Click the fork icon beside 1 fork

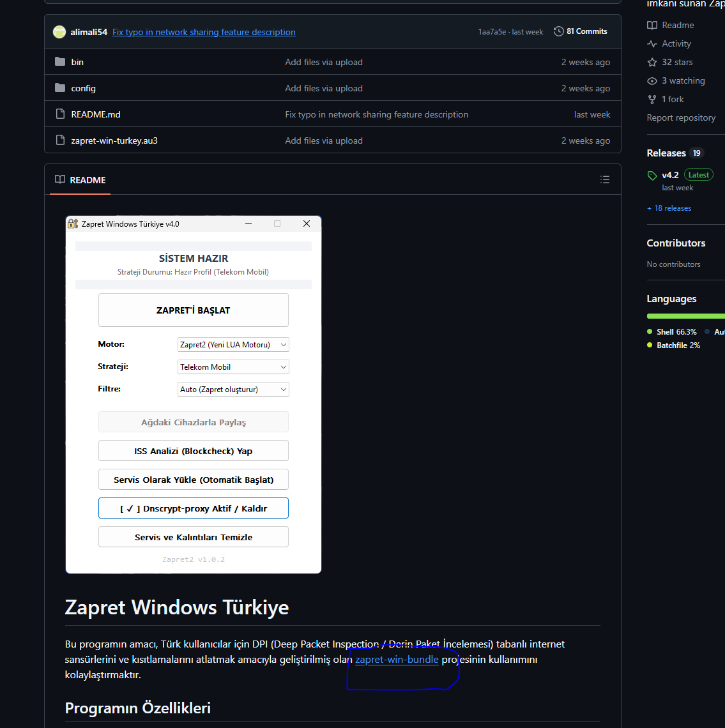tap(652, 100)
